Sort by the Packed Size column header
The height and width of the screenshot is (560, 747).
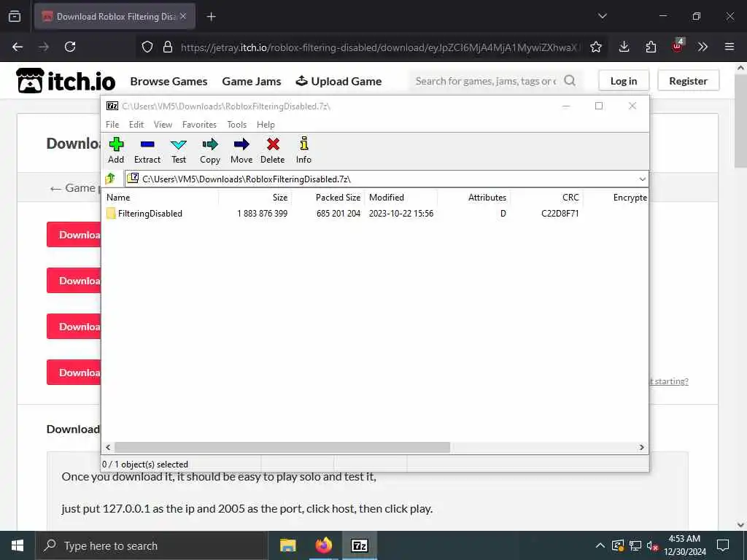328,197
